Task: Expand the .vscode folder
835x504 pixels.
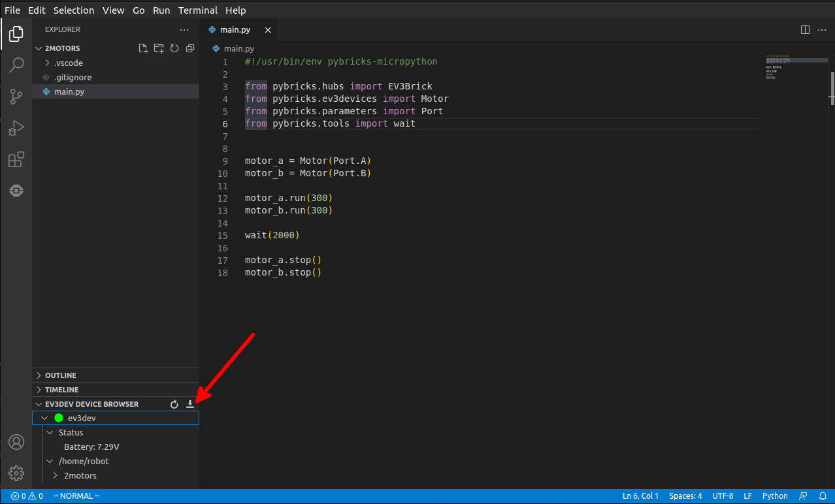Action: [68, 63]
